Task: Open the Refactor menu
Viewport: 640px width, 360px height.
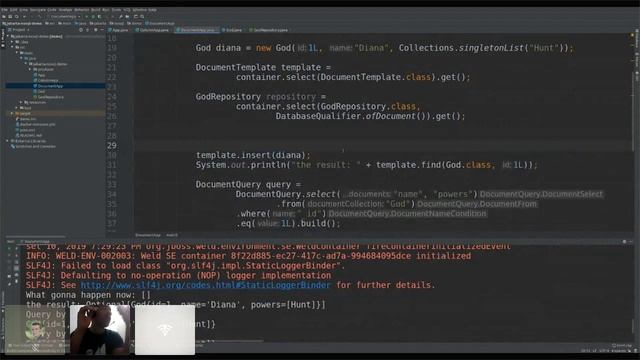Action: click(x=82, y=10)
